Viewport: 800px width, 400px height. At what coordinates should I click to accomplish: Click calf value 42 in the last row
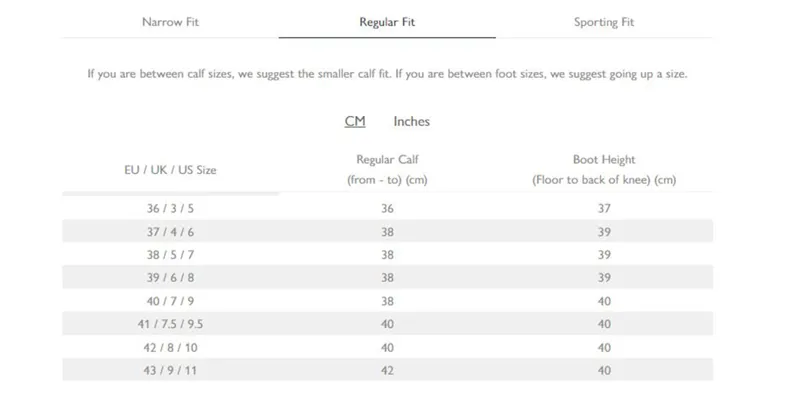(x=387, y=370)
